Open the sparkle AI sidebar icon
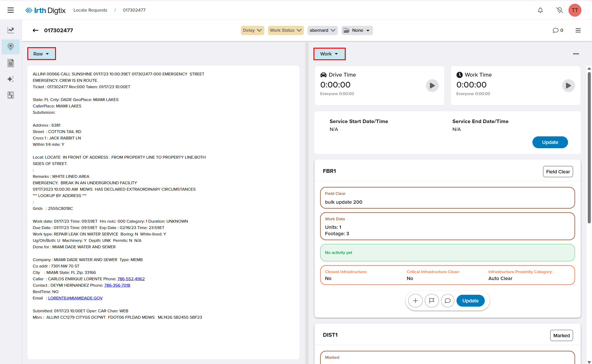The image size is (592, 364). (11, 79)
